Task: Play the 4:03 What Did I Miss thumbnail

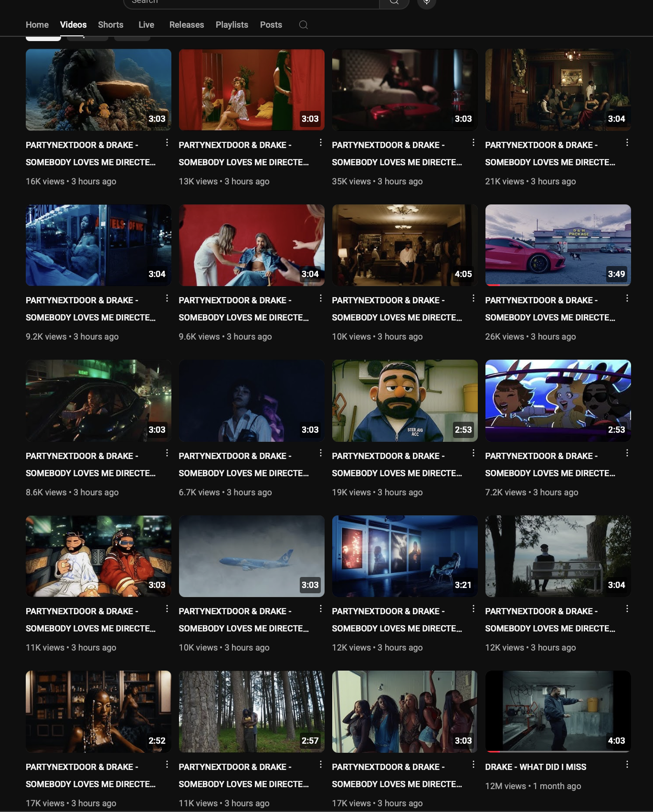Action: coord(558,712)
